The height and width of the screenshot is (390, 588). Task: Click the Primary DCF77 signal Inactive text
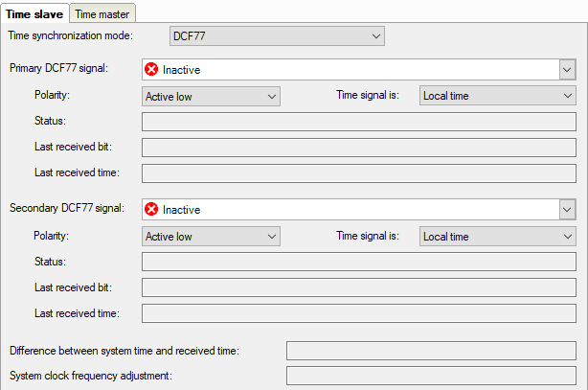point(181,69)
